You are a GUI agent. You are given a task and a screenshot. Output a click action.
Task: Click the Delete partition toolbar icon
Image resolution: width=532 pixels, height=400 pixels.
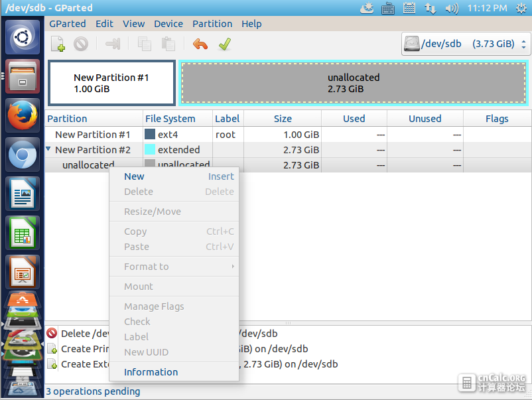click(x=81, y=44)
